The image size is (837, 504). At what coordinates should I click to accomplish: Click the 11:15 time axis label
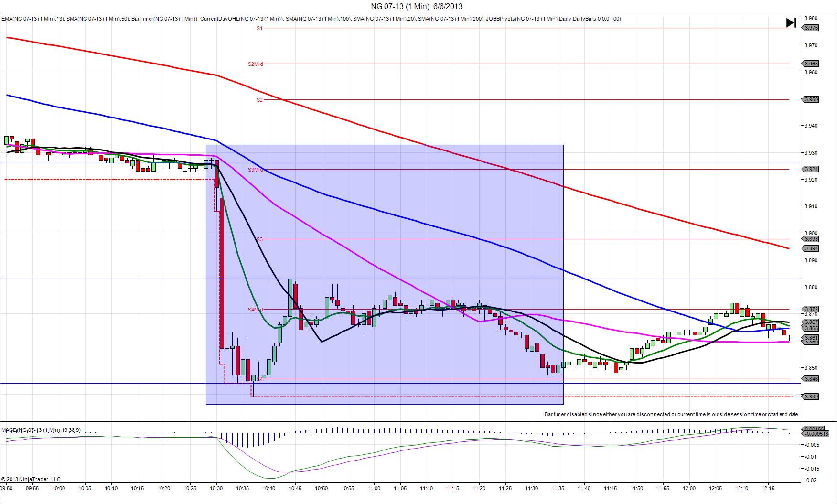tap(453, 488)
